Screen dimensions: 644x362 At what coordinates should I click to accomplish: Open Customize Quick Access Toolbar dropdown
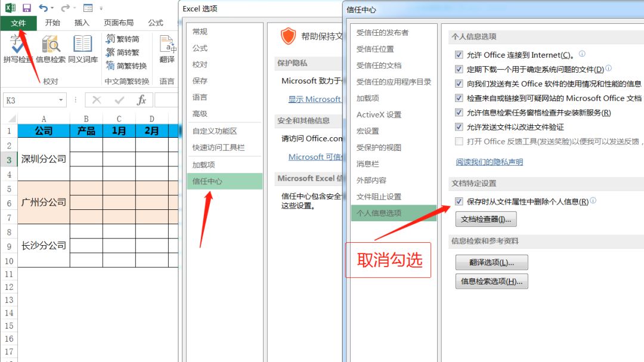click(x=101, y=8)
